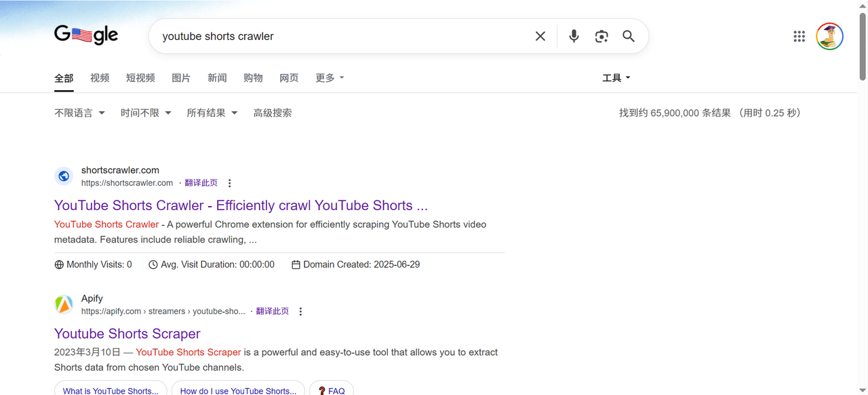Switch to the 新闻 tab

click(217, 78)
